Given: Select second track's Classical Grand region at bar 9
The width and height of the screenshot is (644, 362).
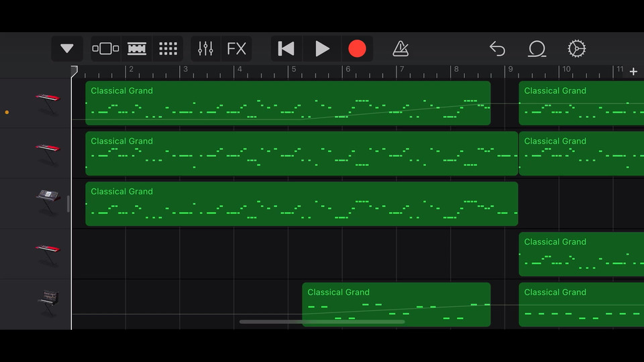Looking at the screenshot, I should (582, 154).
